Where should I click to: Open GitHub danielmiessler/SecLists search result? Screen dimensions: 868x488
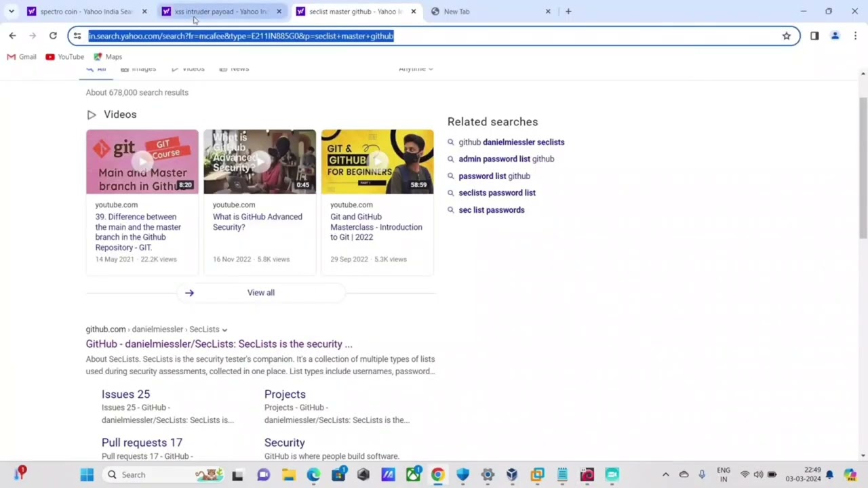(x=219, y=344)
